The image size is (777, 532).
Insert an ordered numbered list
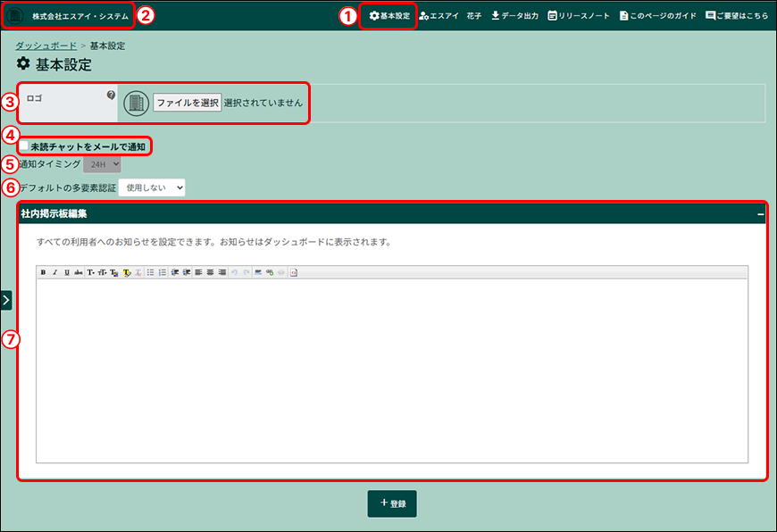click(x=162, y=272)
